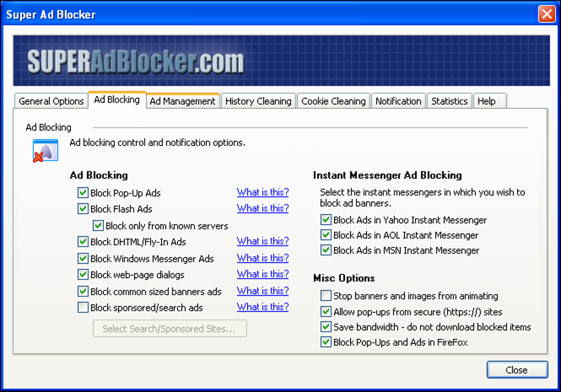Select the Ad Blocking tab
The width and height of the screenshot is (561, 392).
pyautogui.click(x=117, y=100)
